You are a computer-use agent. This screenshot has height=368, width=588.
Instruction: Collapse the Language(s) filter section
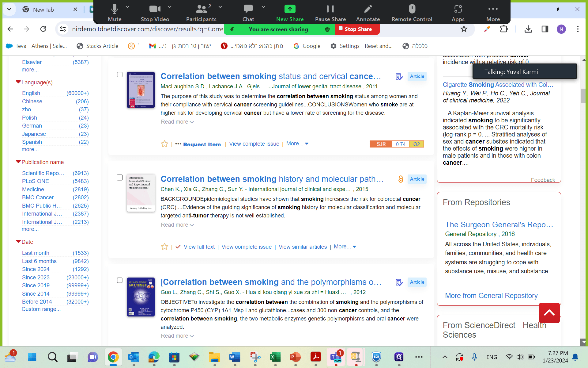[x=18, y=82]
